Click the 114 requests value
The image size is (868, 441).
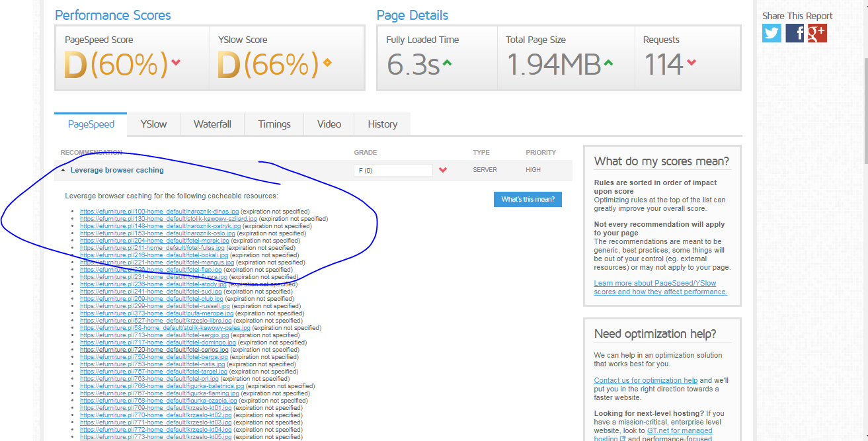pyautogui.click(x=663, y=64)
